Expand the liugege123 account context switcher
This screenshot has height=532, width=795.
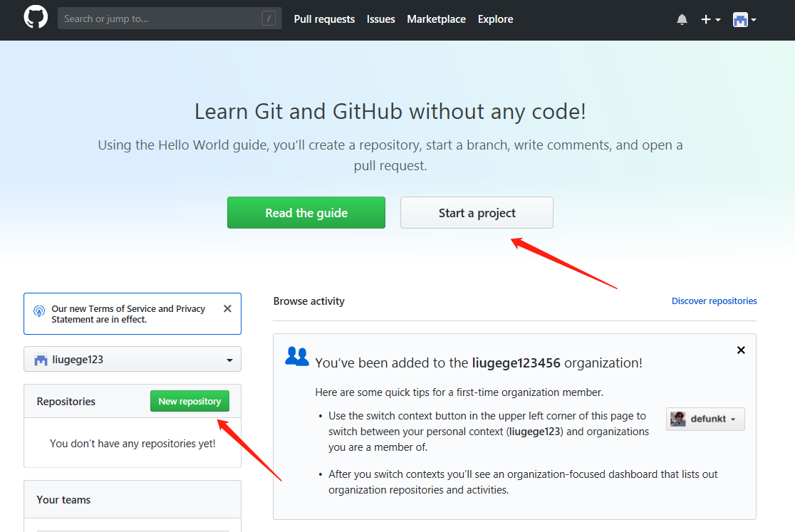(x=132, y=359)
